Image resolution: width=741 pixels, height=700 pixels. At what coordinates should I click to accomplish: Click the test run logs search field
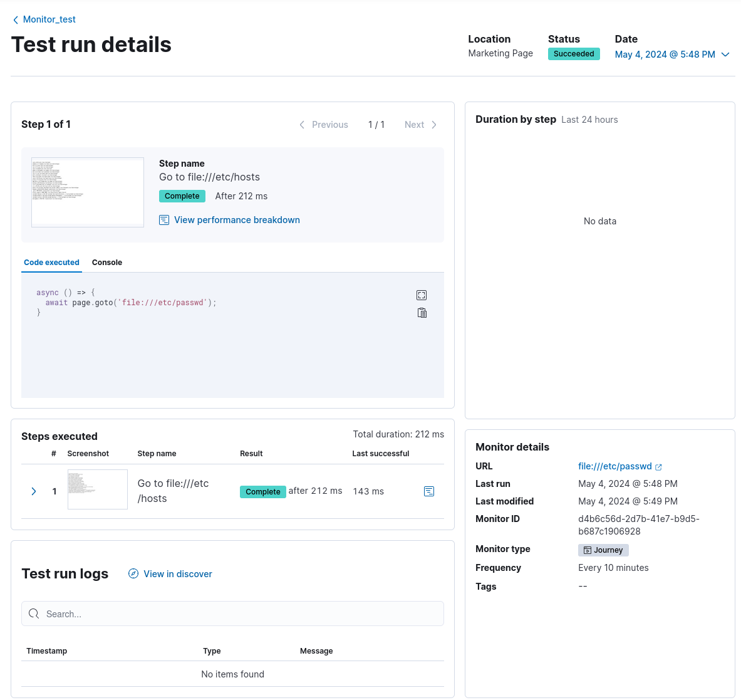tap(232, 614)
